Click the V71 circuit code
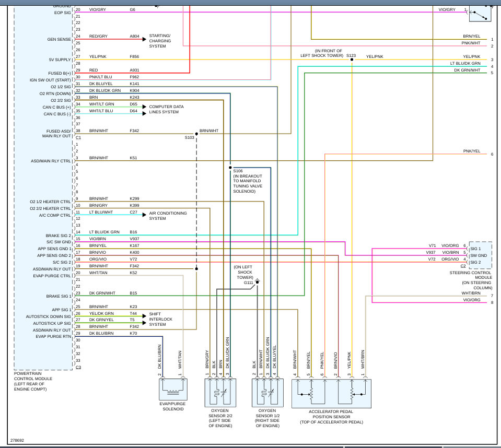The image size is (501, 448). (433, 245)
